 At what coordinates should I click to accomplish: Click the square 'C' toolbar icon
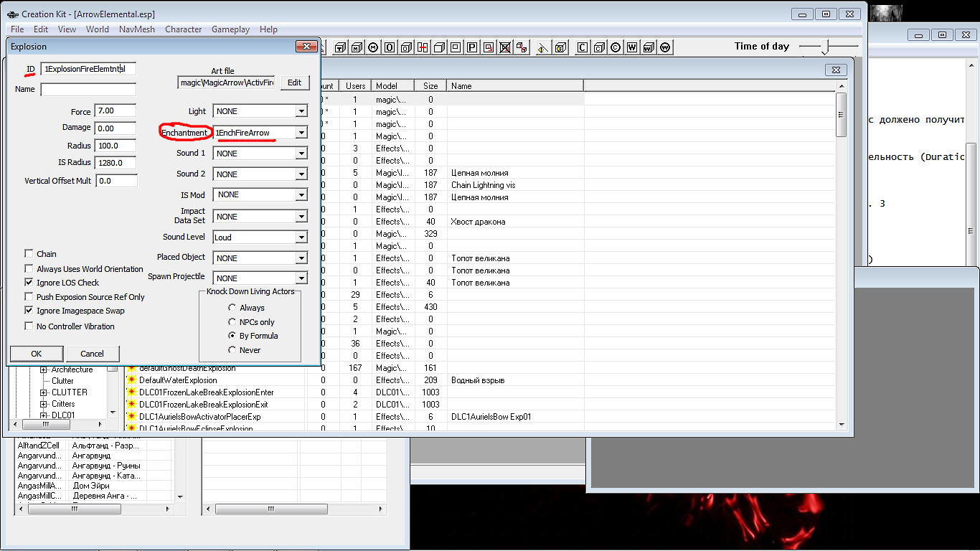[582, 47]
